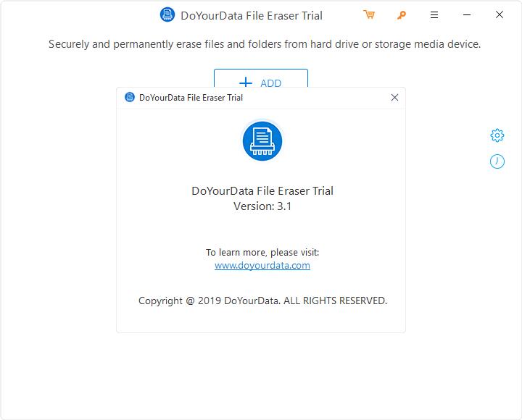This screenshot has height=420, width=522.
Task: Click the app logo in main title bar
Action: coord(167,14)
